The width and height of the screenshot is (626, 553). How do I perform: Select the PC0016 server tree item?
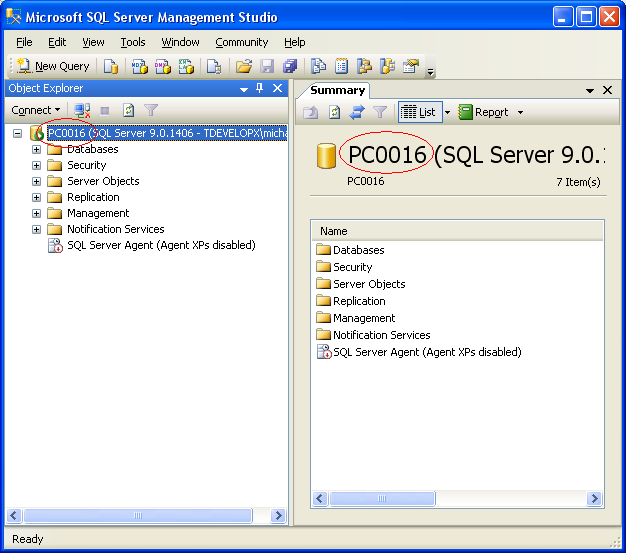(167, 133)
